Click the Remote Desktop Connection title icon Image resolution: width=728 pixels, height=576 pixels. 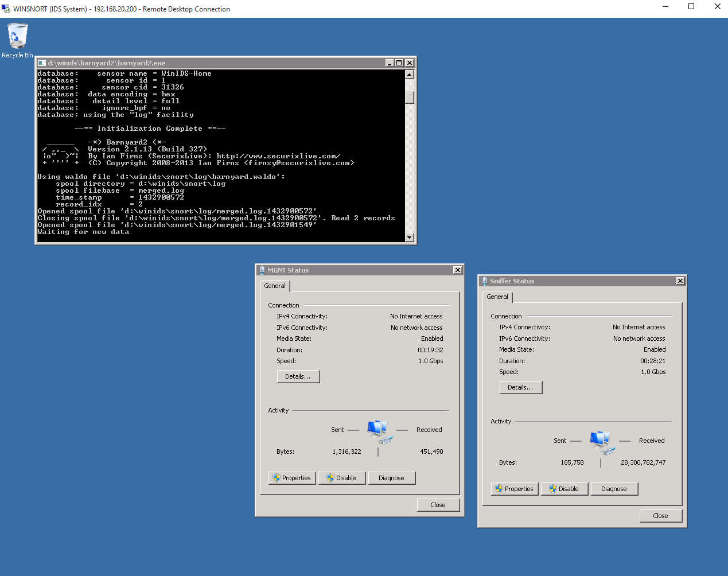click(x=6, y=9)
